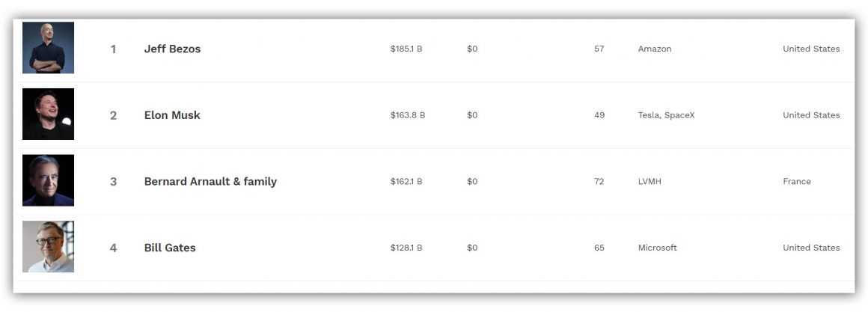
Task: Click the Amazon source text
Action: click(655, 49)
